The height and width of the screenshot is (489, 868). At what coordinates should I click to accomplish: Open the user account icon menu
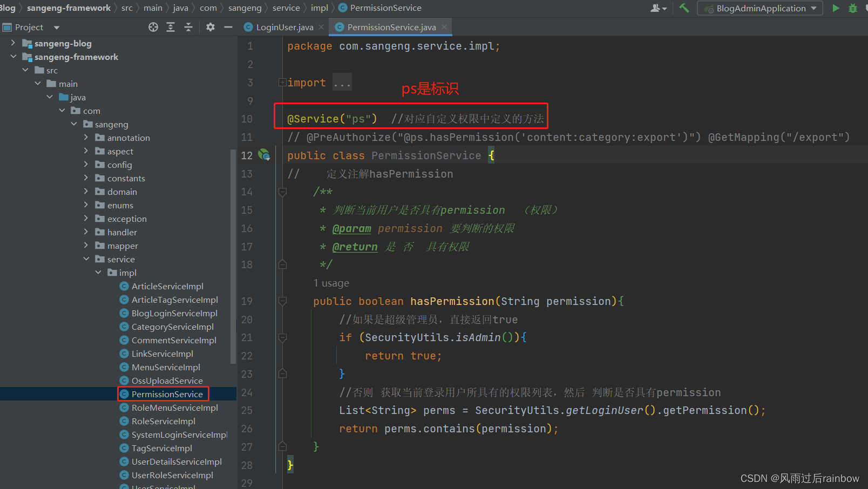(x=659, y=8)
